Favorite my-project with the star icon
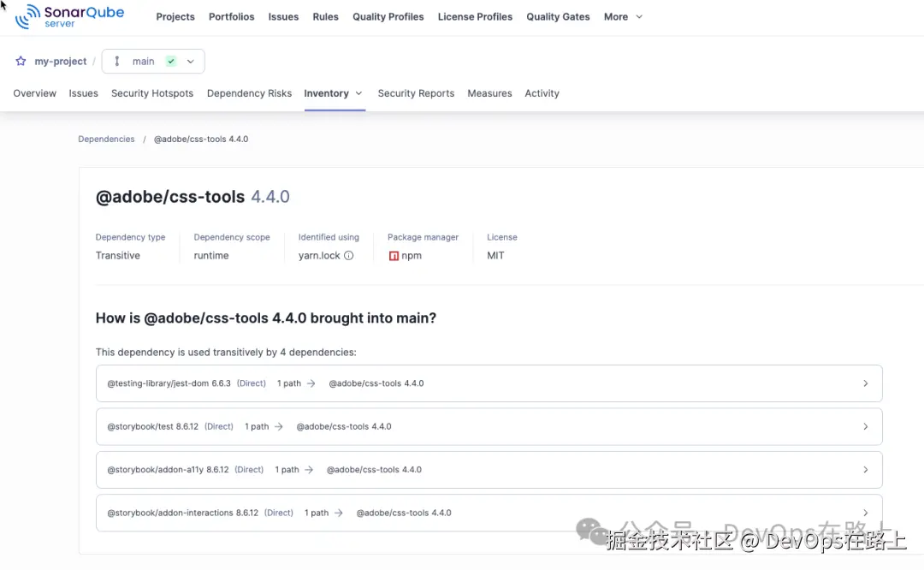 click(21, 62)
